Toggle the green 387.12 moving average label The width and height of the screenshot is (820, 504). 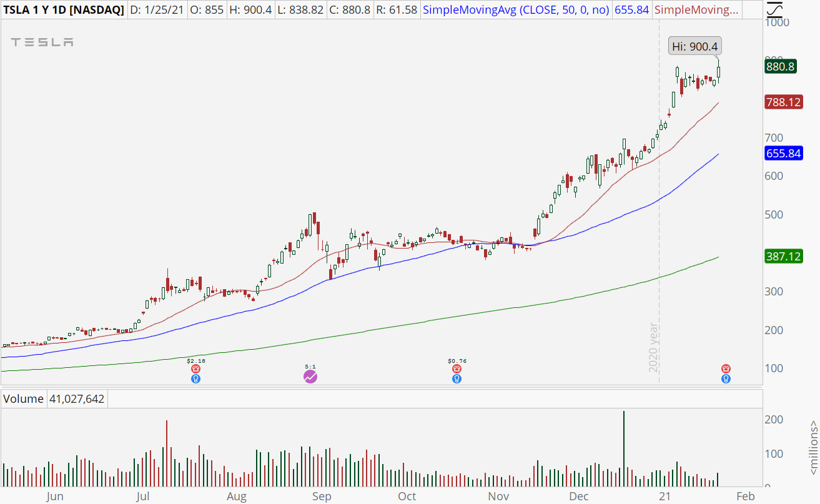783,255
